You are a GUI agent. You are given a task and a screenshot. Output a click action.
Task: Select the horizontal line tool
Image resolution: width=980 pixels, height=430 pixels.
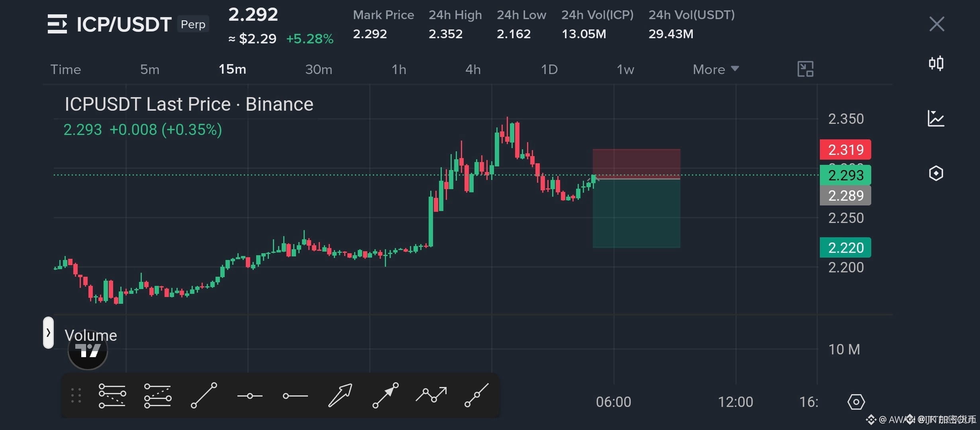point(250,396)
